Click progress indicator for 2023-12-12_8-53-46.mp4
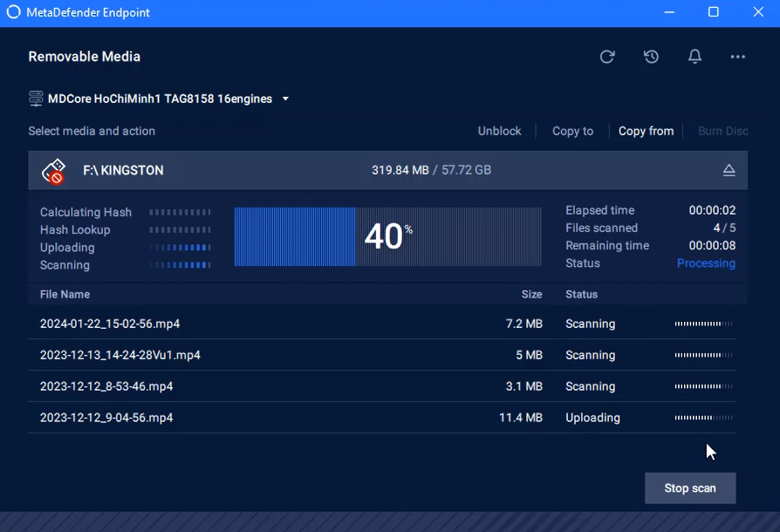Image resolution: width=780 pixels, height=532 pixels. coord(703,386)
